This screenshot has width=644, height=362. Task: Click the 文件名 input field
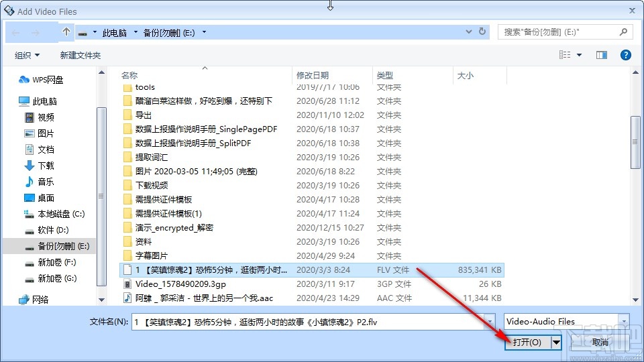click(309, 322)
